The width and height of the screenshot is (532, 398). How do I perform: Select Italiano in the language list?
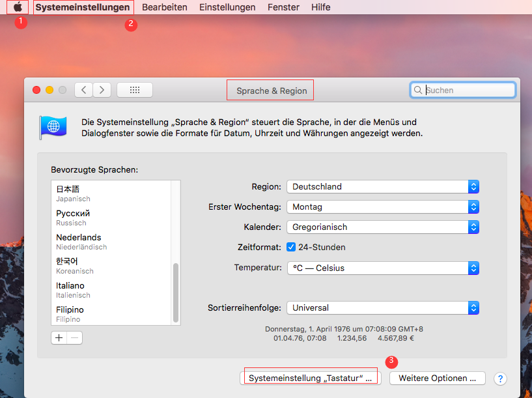(x=111, y=290)
